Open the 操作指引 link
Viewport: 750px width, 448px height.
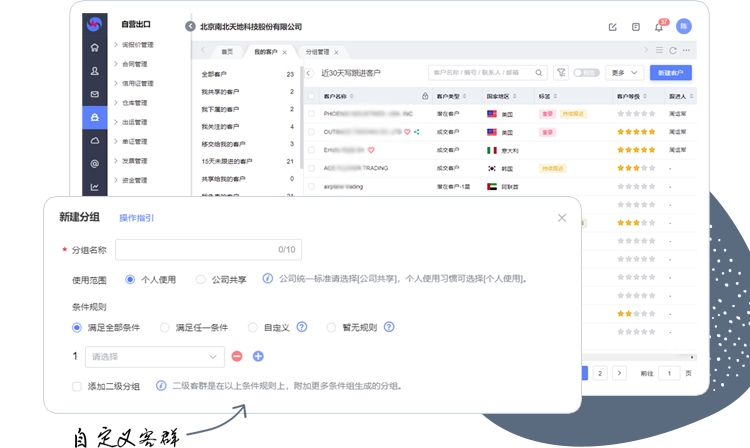click(136, 217)
